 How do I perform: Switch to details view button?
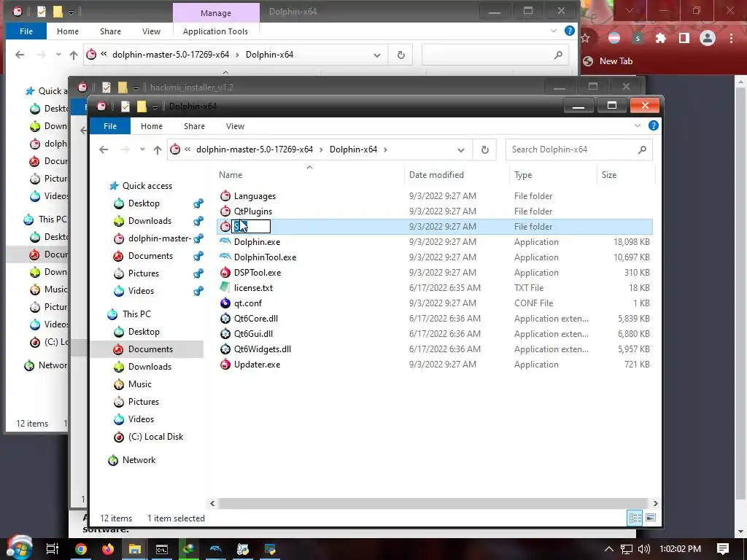(635, 518)
